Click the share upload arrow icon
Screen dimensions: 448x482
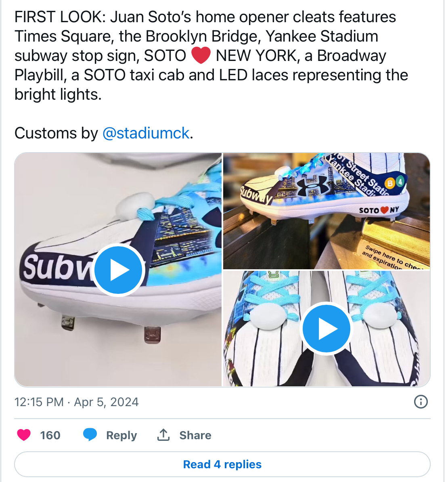click(x=163, y=435)
